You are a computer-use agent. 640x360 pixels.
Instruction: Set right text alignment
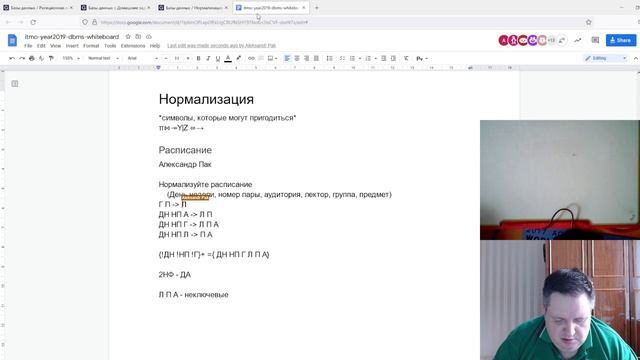(x=307, y=58)
